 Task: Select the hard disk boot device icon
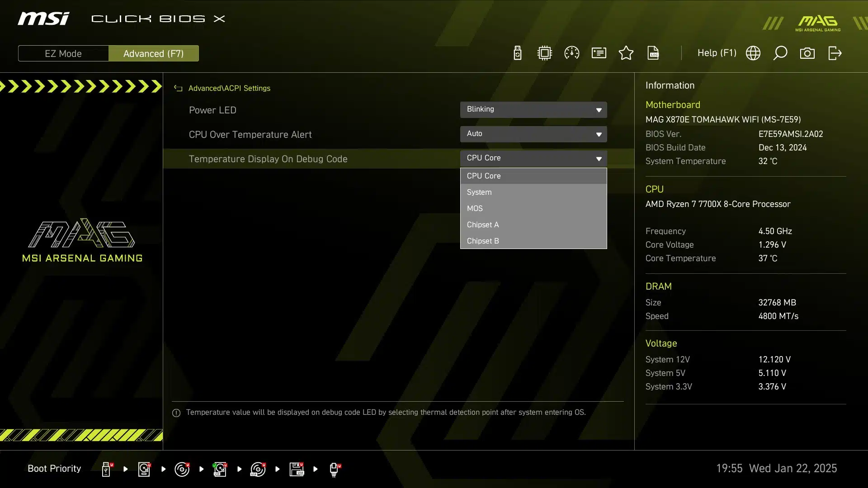click(x=145, y=469)
